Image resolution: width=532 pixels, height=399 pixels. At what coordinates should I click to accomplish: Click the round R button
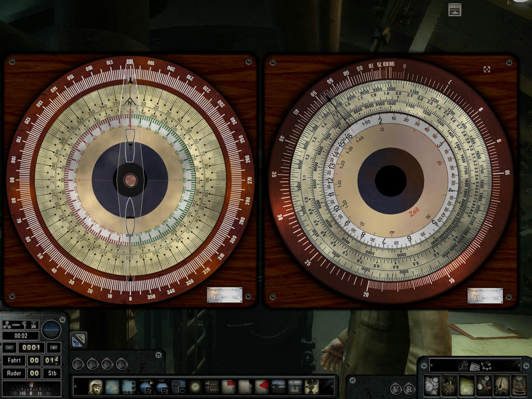point(409,389)
